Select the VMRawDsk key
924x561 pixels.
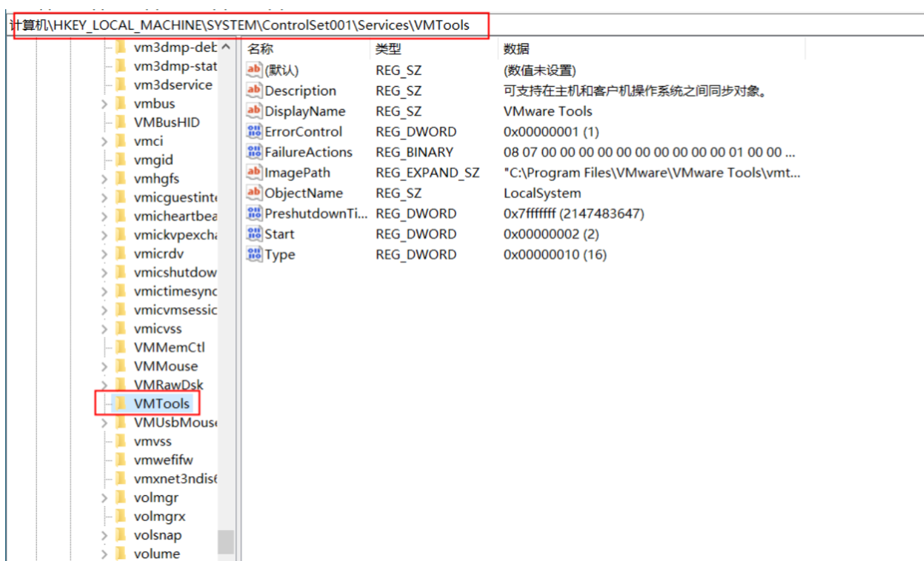pos(168,385)
